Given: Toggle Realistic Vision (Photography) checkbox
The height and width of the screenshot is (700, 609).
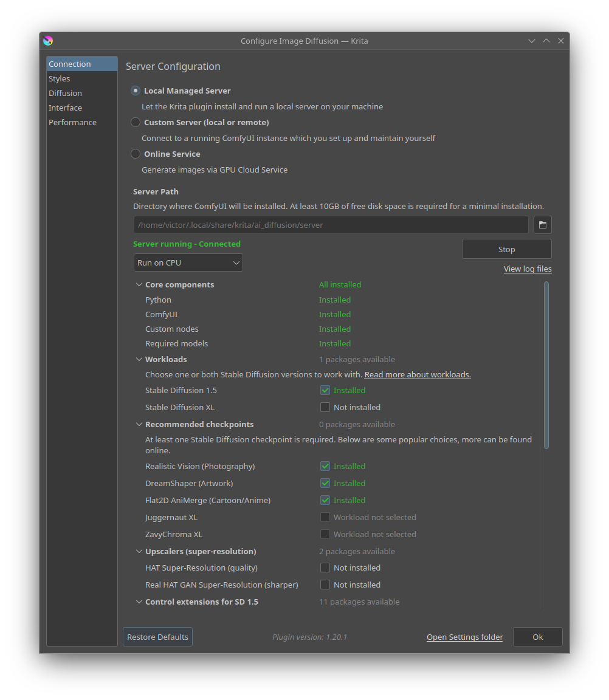Looking at the screenshot, I should coord(325,466).
